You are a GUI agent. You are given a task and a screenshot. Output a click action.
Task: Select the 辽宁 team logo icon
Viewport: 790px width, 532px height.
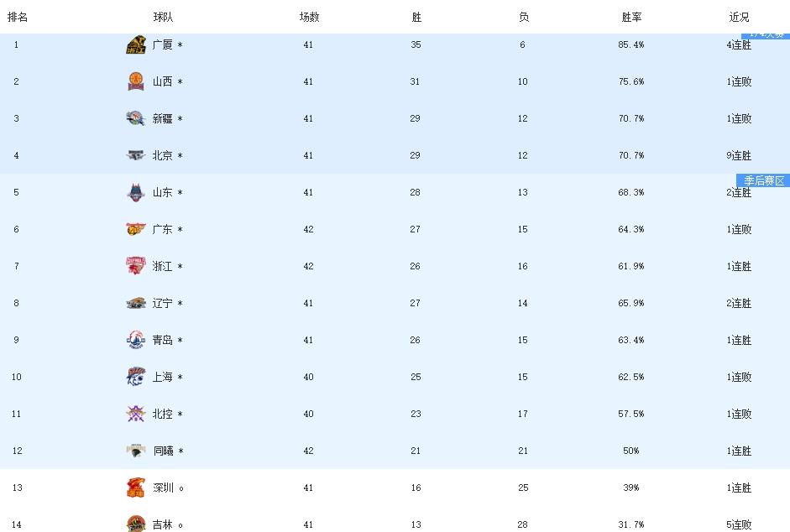tap(136, 303)
